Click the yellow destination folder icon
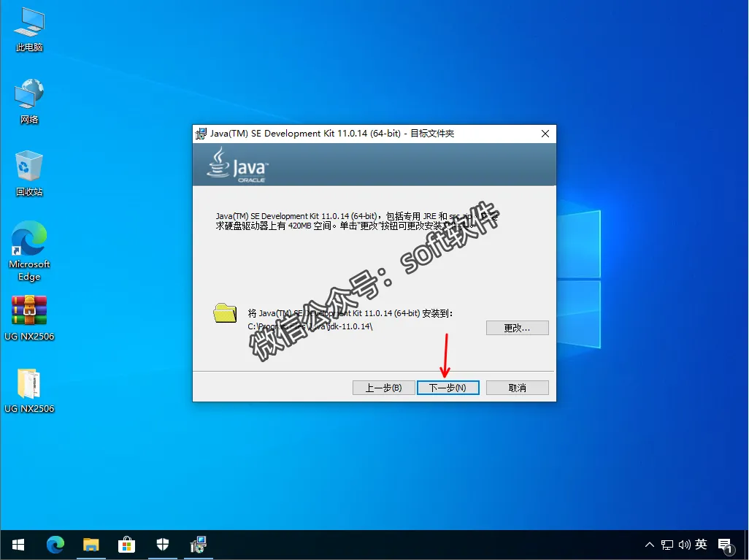The width and height of the screenshot is (749, 560). (x=225, y=313)
